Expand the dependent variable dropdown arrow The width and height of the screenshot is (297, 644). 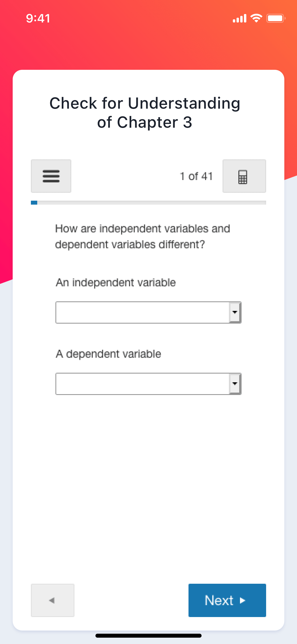coord(235,384)
